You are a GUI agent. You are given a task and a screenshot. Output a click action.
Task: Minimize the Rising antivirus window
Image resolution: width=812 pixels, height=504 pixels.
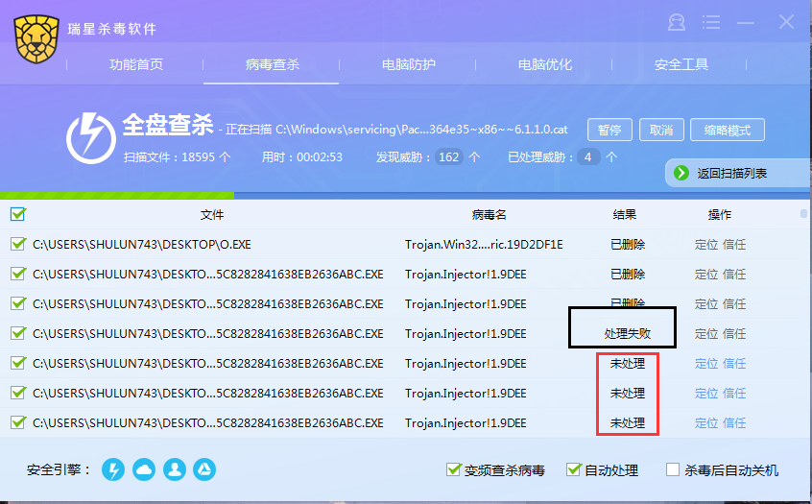pyautogui.click(x=746, y=22)
